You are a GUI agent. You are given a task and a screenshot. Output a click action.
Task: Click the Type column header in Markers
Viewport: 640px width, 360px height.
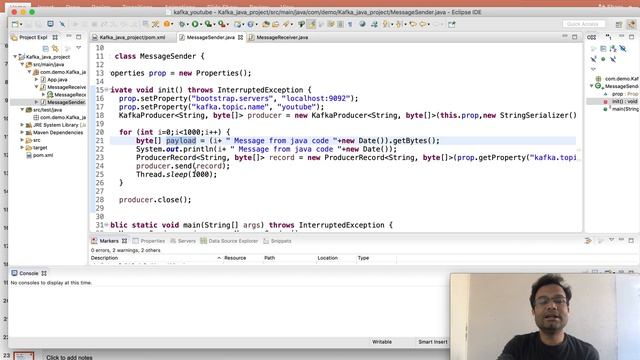point(363,258)
